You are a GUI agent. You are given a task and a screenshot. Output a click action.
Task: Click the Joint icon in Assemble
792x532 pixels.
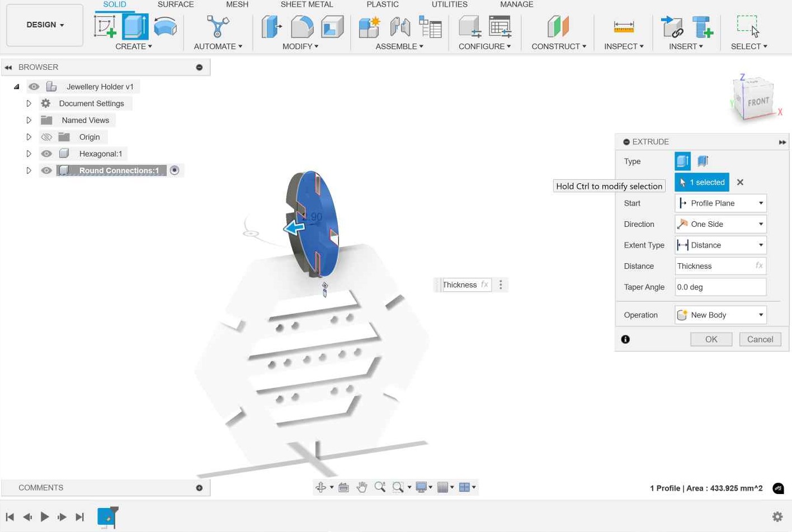(400, 26)
